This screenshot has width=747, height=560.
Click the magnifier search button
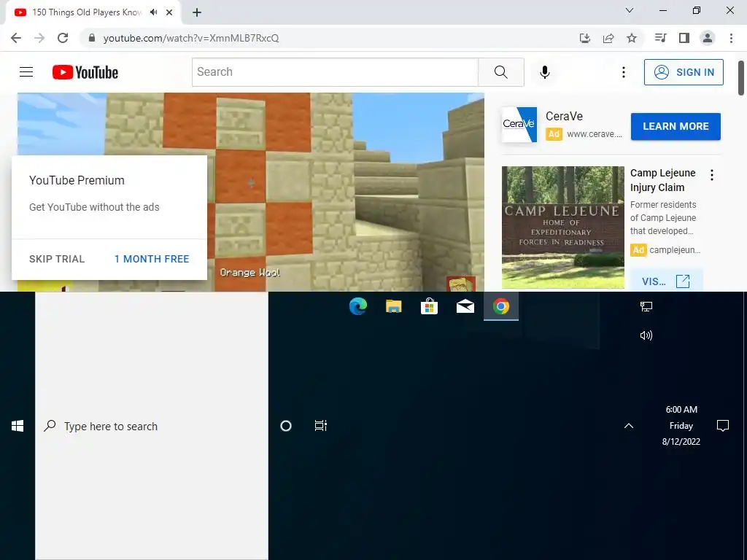(500, 72)
